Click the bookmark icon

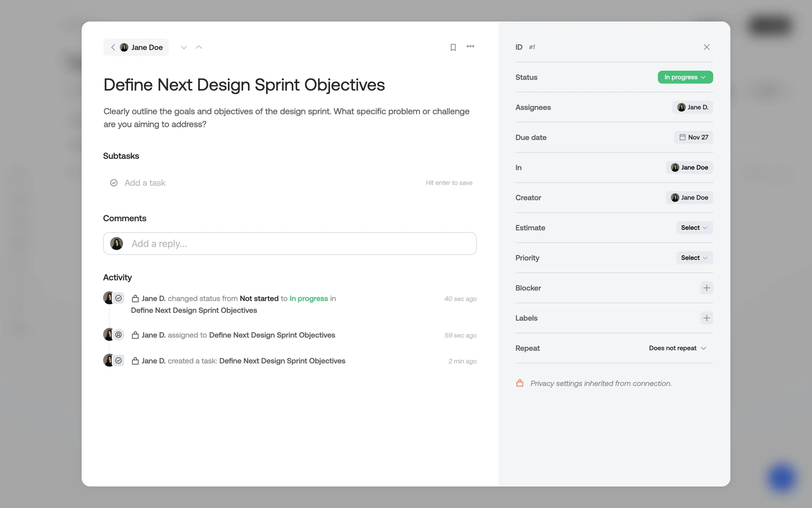(x=453, y=47)
